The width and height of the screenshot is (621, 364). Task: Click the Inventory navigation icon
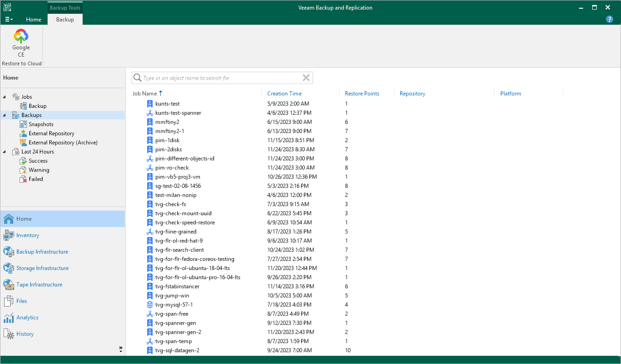click(x=9, y=235)
